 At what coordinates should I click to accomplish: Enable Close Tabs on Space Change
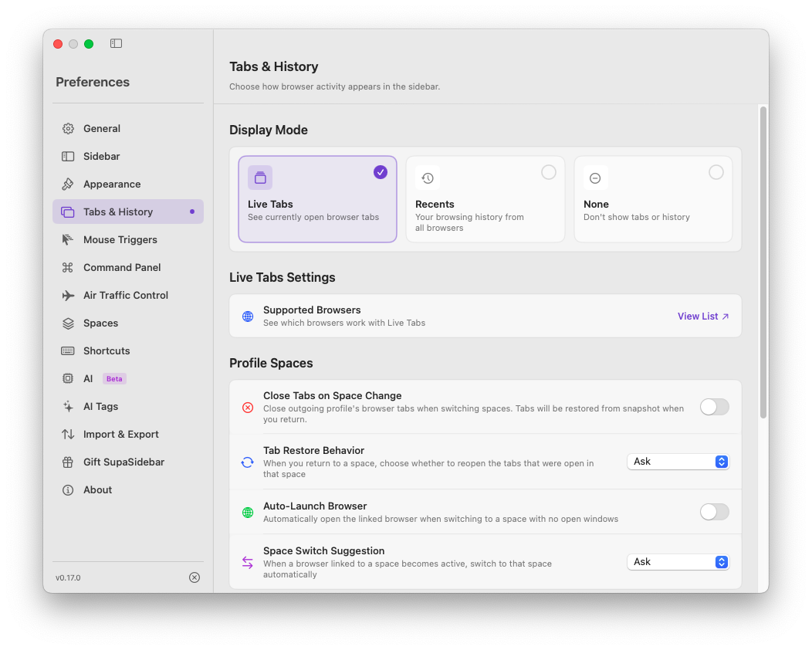pos(714,408)
